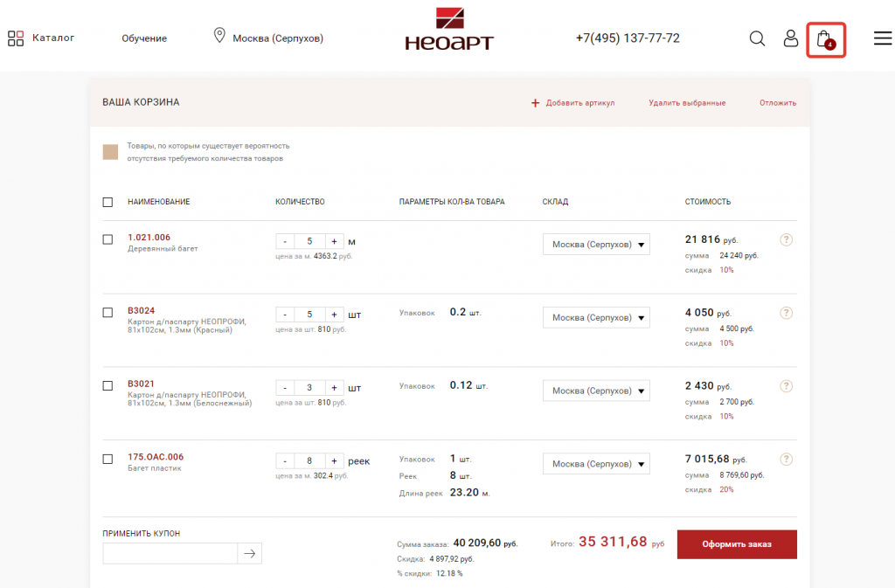Click quantity field of item 175.OAC.006
The height and width of the screenshot is (588, 895).
point(309,460)
